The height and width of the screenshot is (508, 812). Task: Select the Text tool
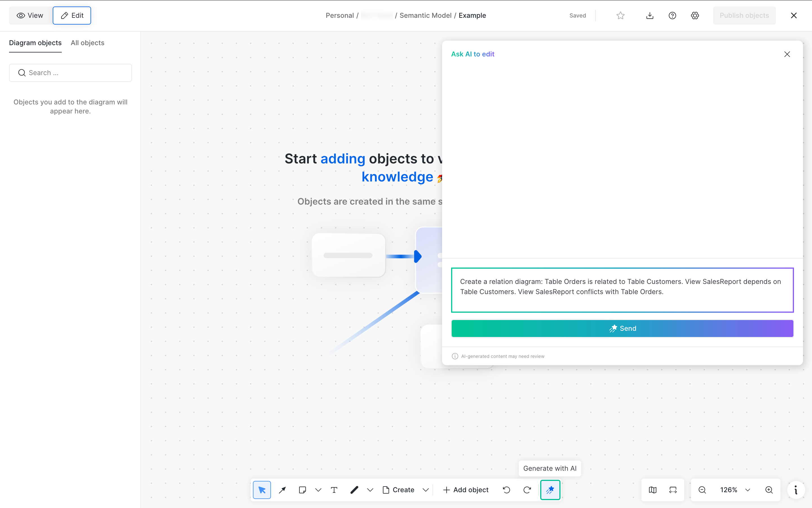[x=334, y=490]
